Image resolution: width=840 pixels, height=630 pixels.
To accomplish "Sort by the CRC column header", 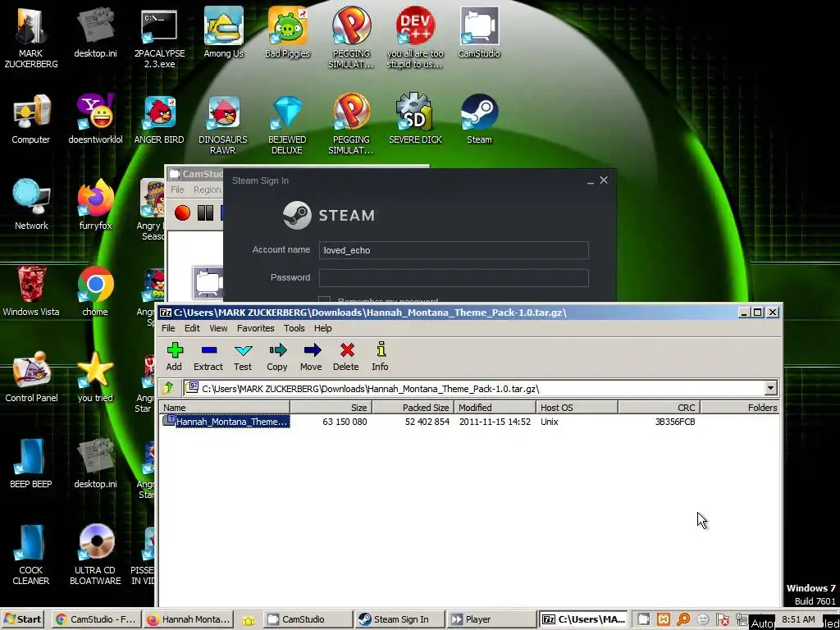I will (x=659, y=408).
